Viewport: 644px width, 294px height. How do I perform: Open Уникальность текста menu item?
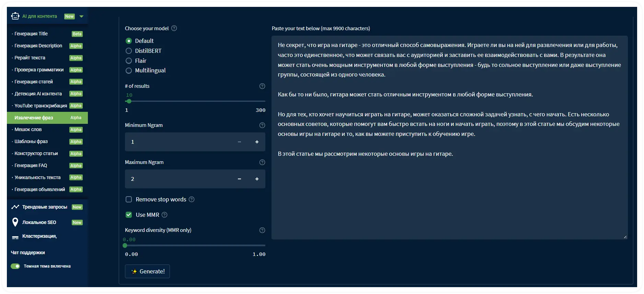click(x=47, y=177)
